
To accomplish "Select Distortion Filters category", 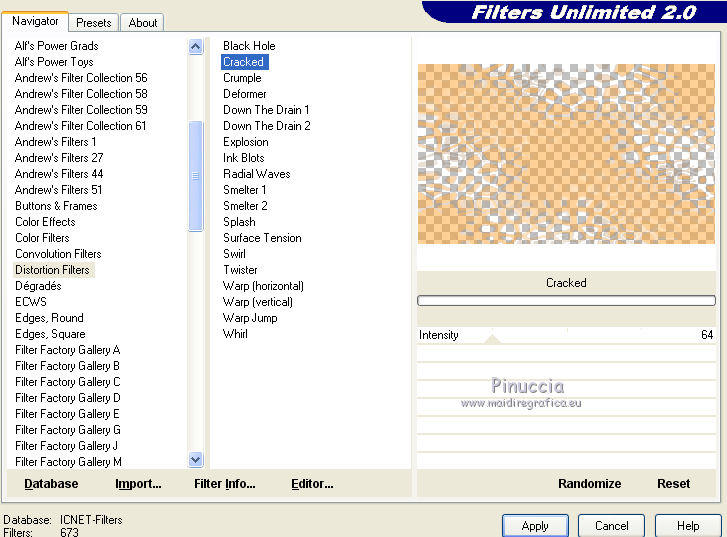I will point(52,270).
